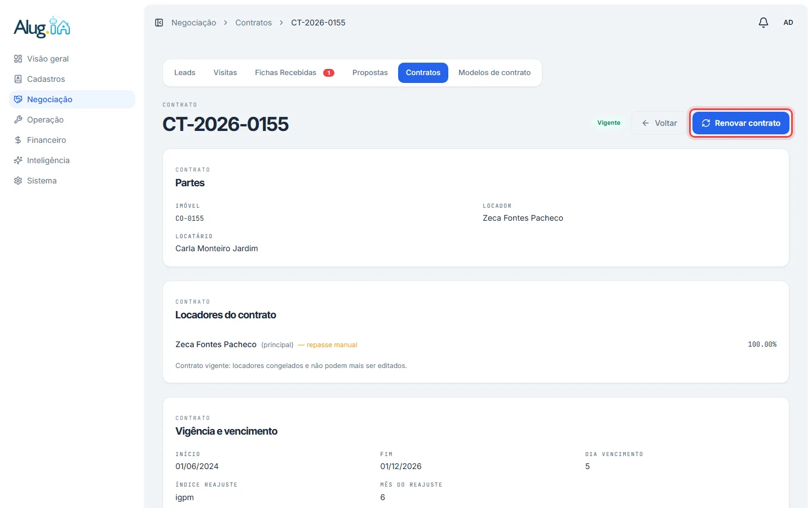Select the Contratos tab
Screen dimensions: 812x508
423,73
